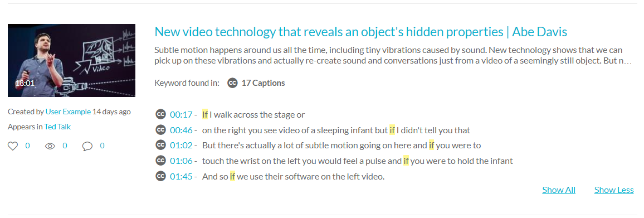
Task: Expand all caption results with Show All
Action: pos(559,190)
